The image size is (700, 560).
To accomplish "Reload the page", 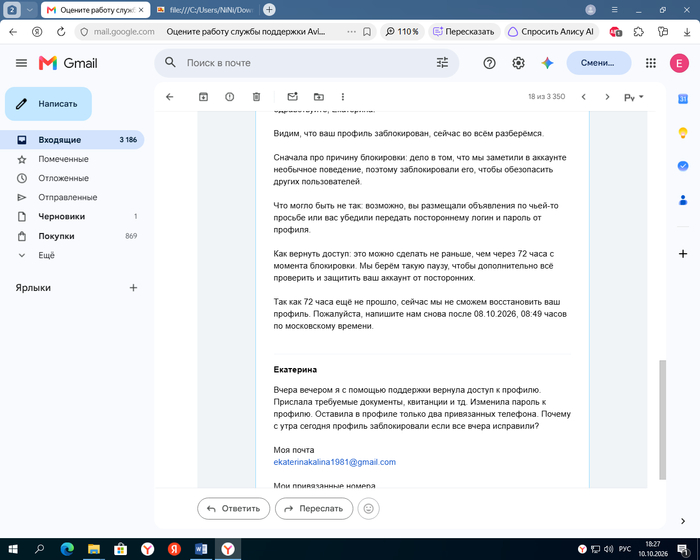I will point(61,32).
